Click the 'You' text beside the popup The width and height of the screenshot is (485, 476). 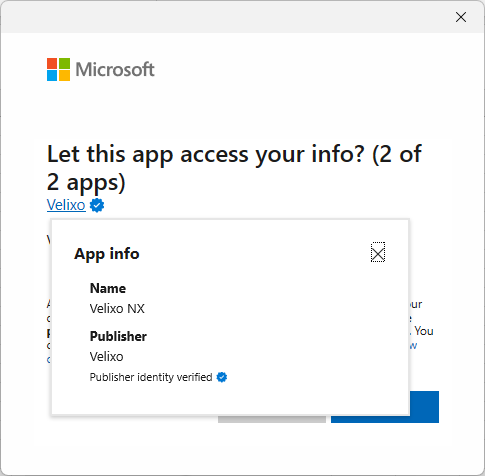pos(424,331)
